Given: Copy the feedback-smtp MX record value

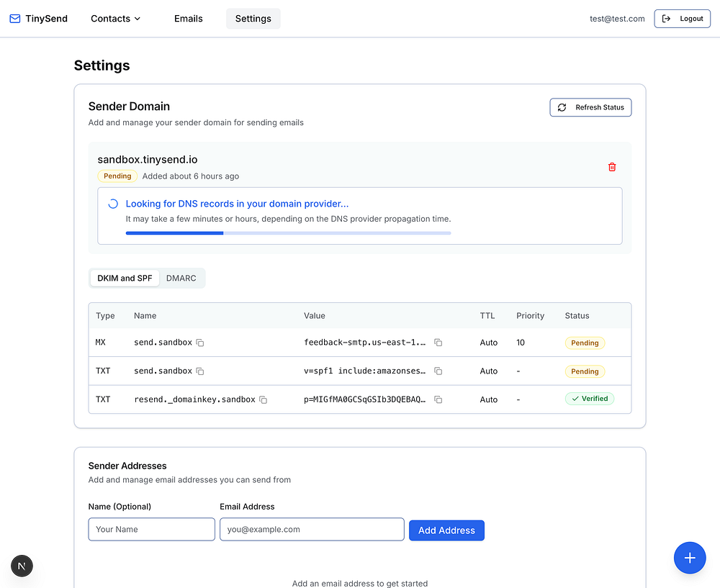Looking at the screenshot, I should pos(438,343).
